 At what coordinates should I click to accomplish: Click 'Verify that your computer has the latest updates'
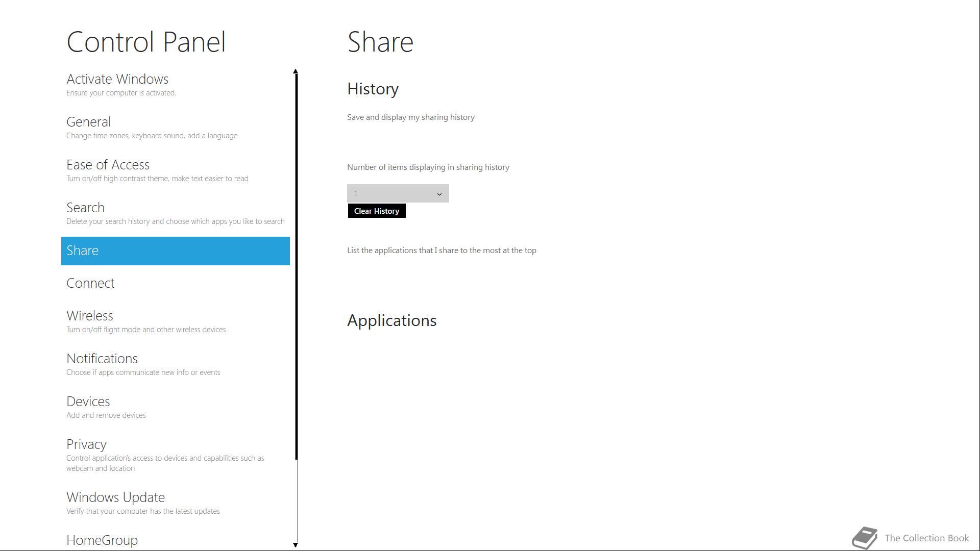[143, 511]
